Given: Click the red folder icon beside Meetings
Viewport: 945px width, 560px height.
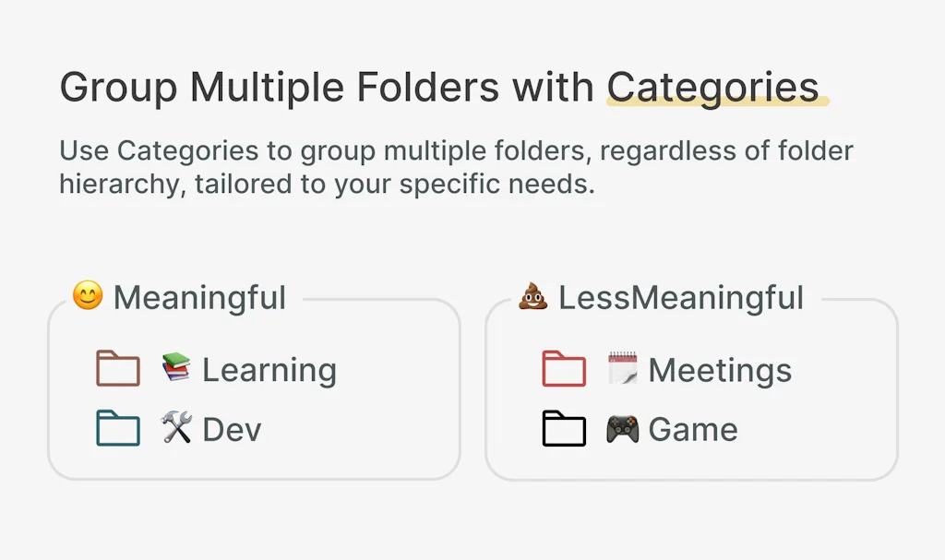Looking at the screenshot, I should [x=564, y=369].
